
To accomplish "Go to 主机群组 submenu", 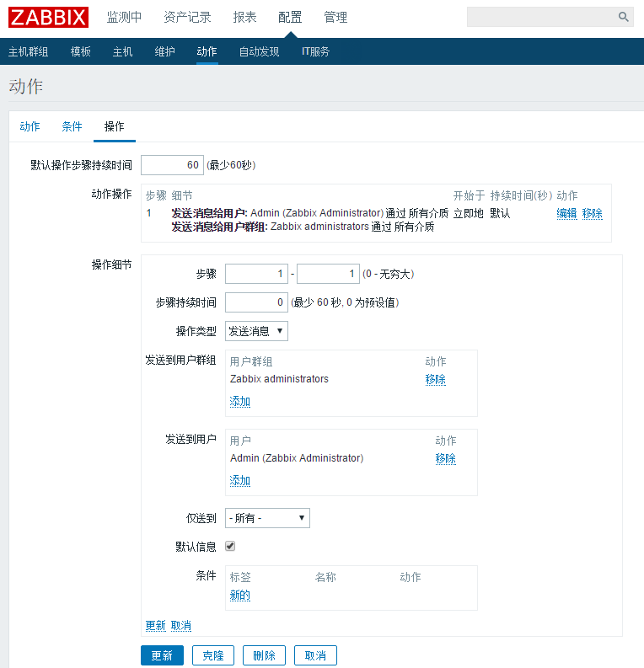I will (x=28, y=51).
